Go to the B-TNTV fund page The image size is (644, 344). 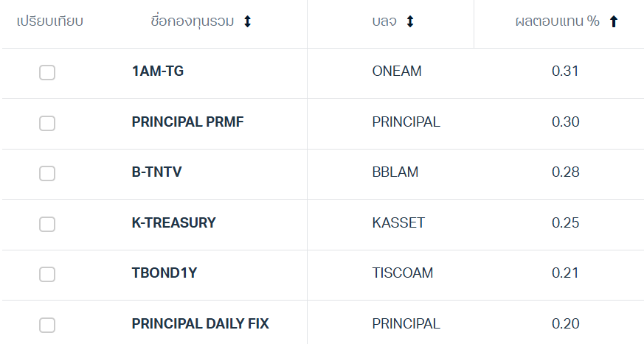click(156, 172)
